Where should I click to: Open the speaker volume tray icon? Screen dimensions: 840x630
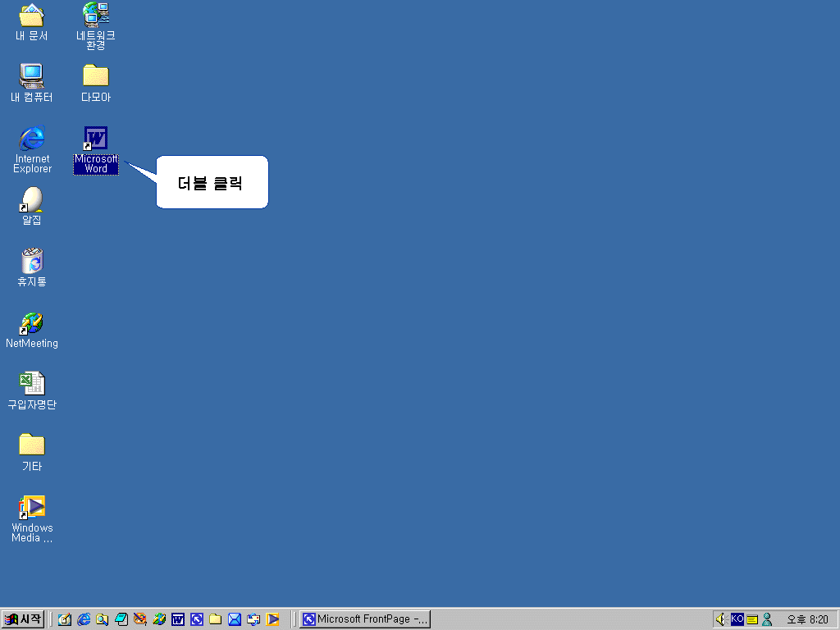click(720, 619)
